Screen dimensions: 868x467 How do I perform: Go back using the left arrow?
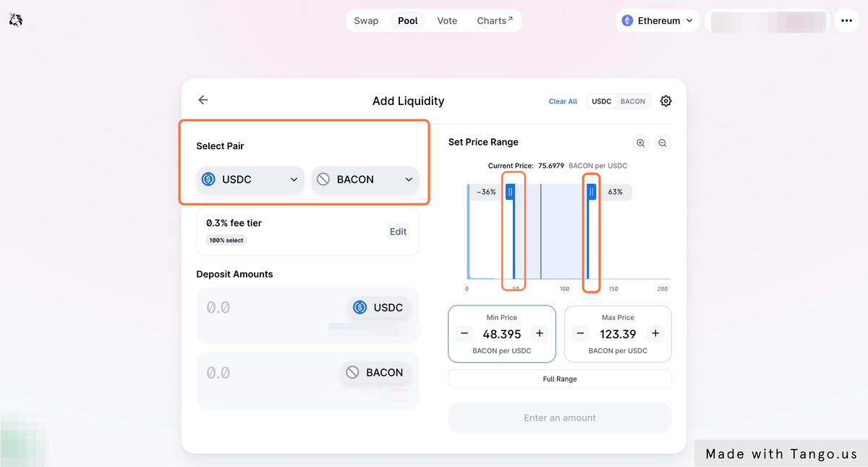point(203,101)
